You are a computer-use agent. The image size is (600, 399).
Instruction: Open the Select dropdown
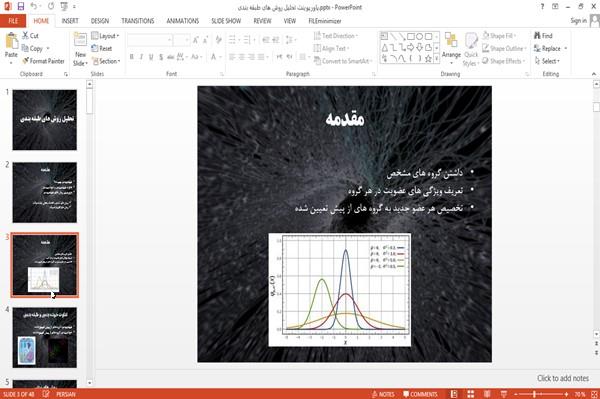point(547,61)
